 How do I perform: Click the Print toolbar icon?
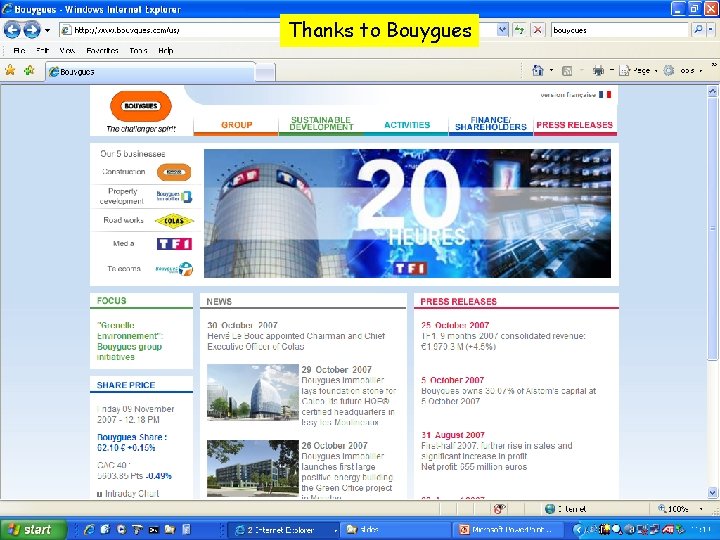click(x=598, y=70)
